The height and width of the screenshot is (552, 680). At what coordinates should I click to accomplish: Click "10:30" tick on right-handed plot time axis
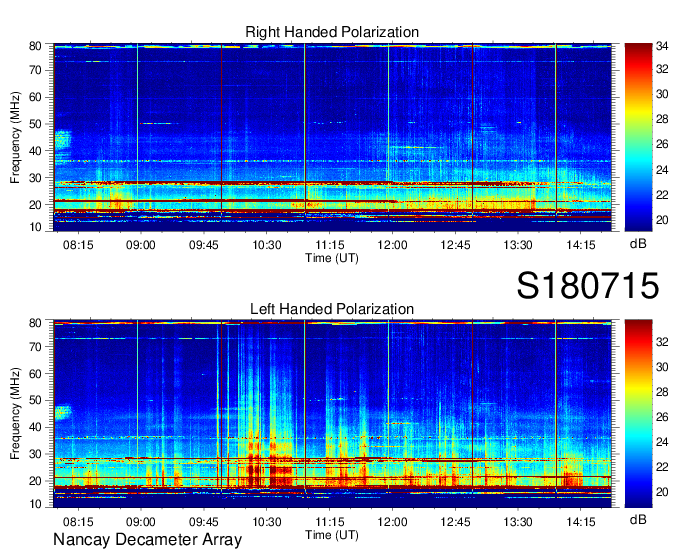267,245
